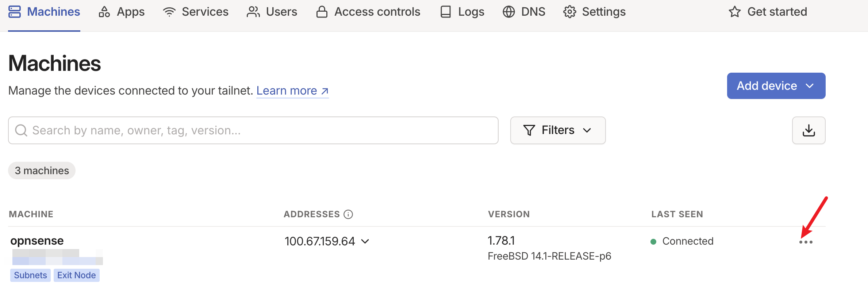Image resolution: width=868 pixels, height=287 pixels.
Task: Click the Logs book icon
Action: (x=445, y=12)
